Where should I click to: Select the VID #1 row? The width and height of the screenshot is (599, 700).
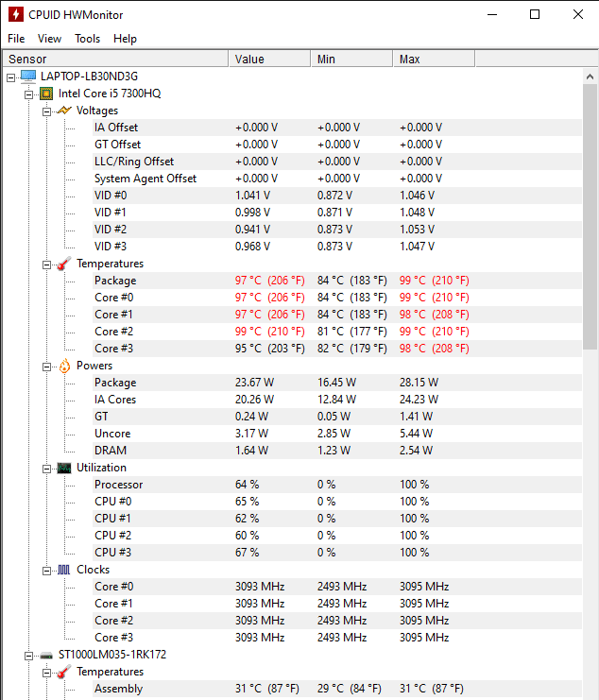tap(337, 213)
